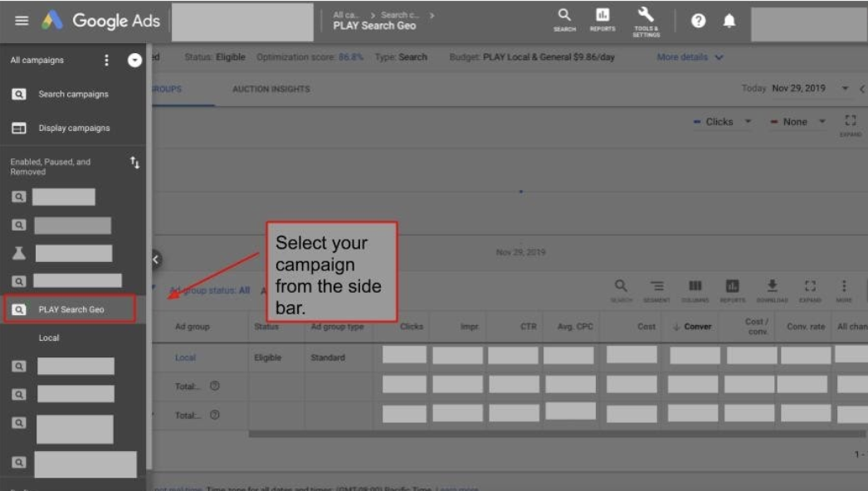Click table Search toolbar icon

621,290
